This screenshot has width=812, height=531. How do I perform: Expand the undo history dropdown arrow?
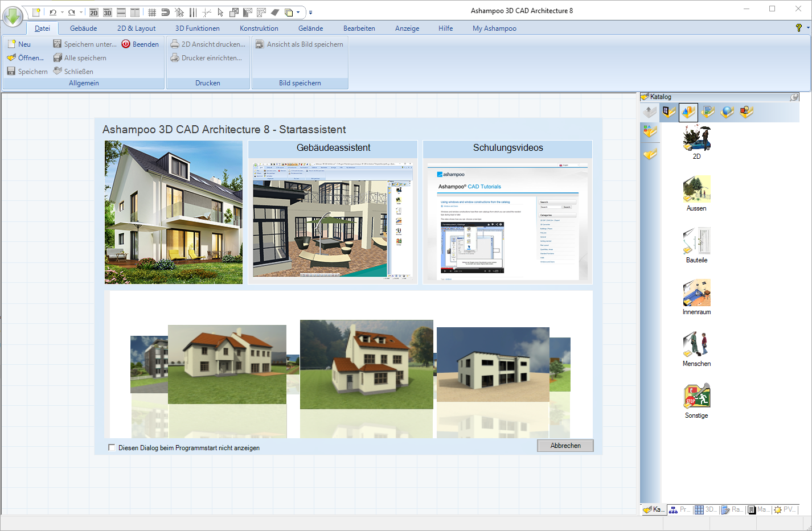(62, 12)
